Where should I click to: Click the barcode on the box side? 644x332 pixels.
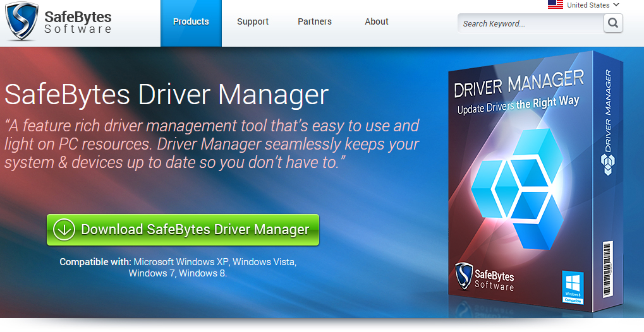tap(607, 270)
